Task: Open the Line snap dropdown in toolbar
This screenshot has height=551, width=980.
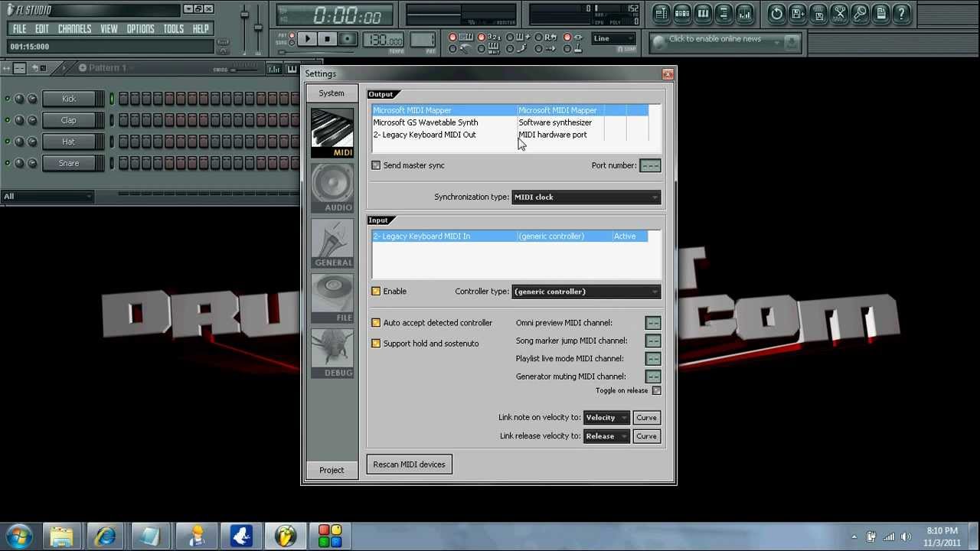Action: (613, 38)
